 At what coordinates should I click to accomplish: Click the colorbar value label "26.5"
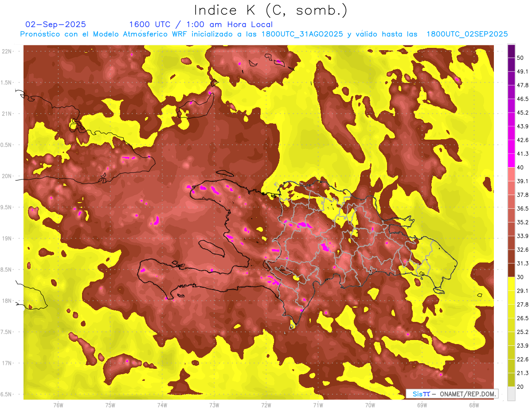pyautogui.click(x=523, y=318)
